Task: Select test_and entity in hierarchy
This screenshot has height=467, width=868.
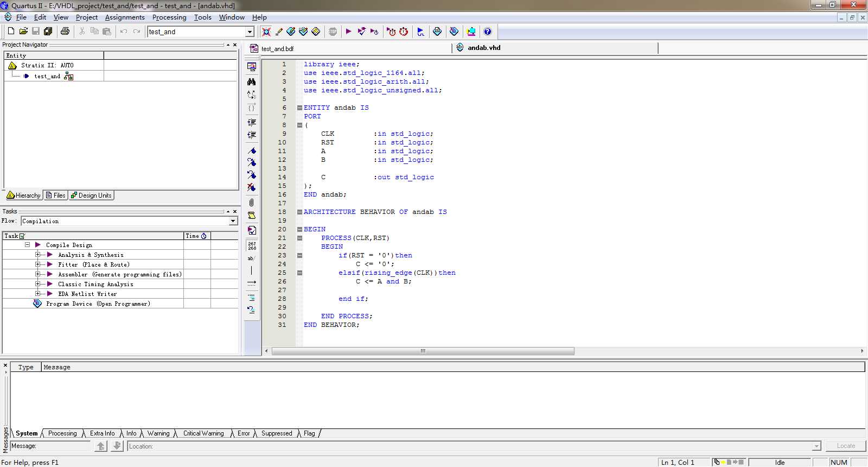Action: (x=47, y=77)
